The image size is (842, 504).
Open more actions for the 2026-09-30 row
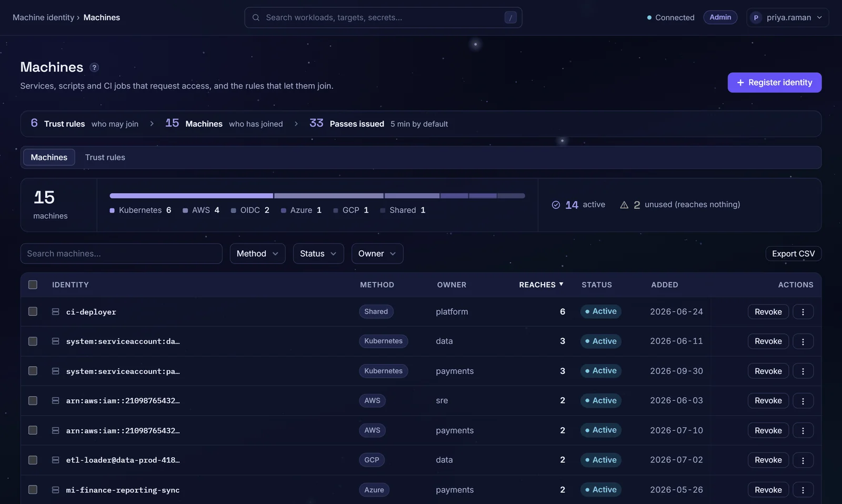point(803,371)
